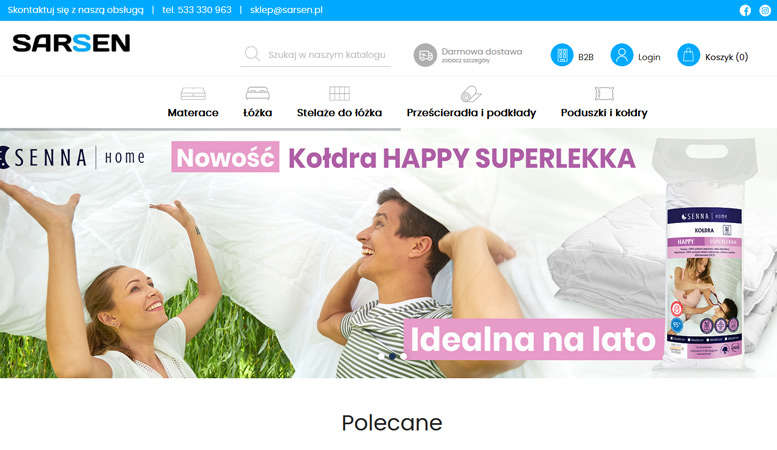The image size is (777, 450).
Task: Click the mattress icon above Materace
Action: pyautogui.click(x=193, y=93)
